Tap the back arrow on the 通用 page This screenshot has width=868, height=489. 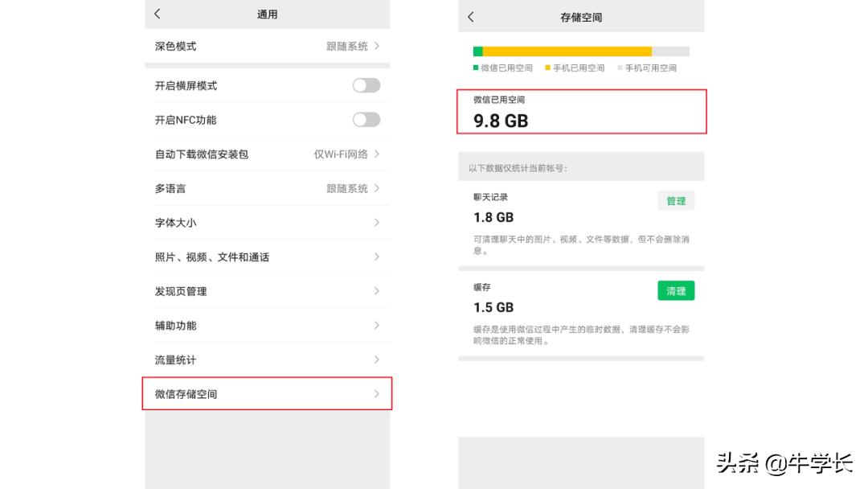click(158, 14)
